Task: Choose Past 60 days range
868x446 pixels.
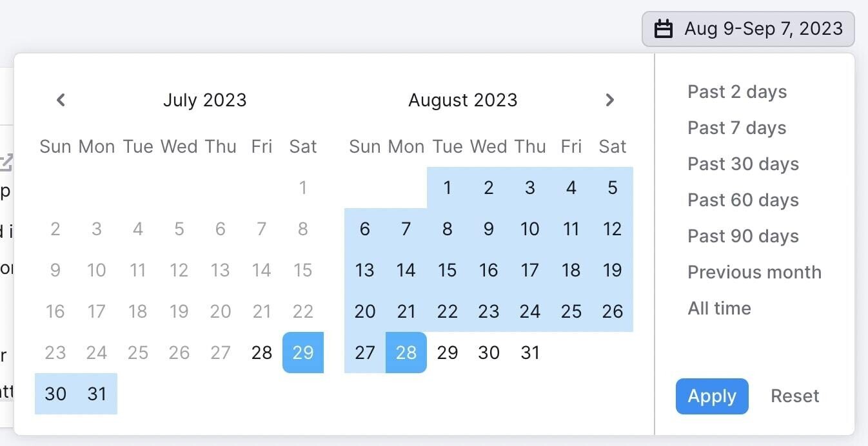Action: (x=743, y=200)
